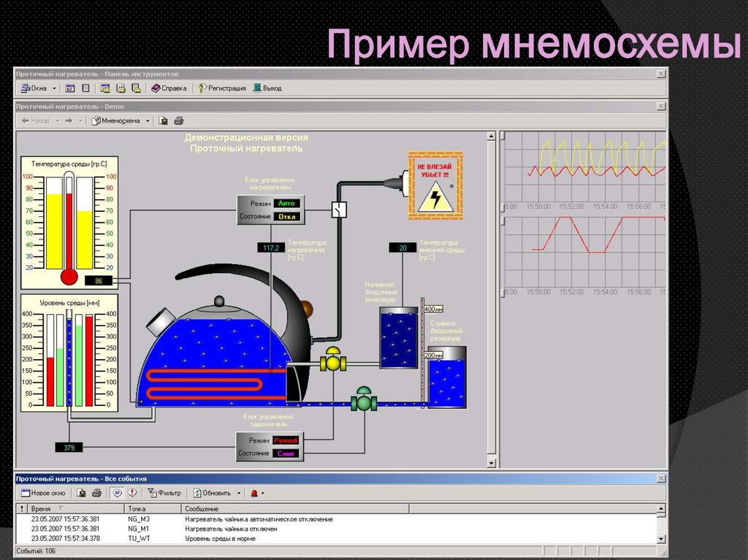Viewport: 748px width, 560px height.
Task: Open the Окна dropdown arrow
Action: click(x=53, y=88)
